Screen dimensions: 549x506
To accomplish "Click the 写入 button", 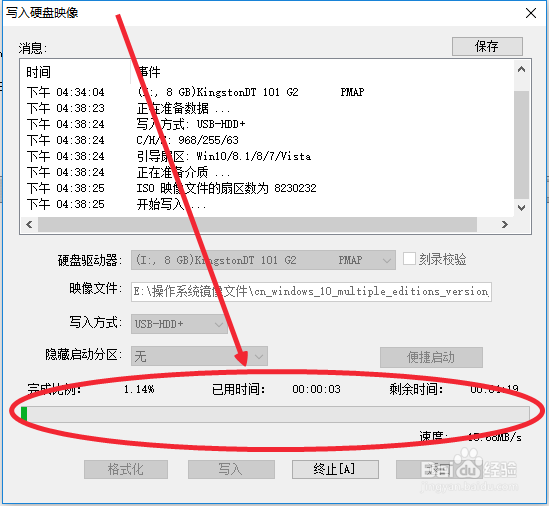I will point(231,469).
